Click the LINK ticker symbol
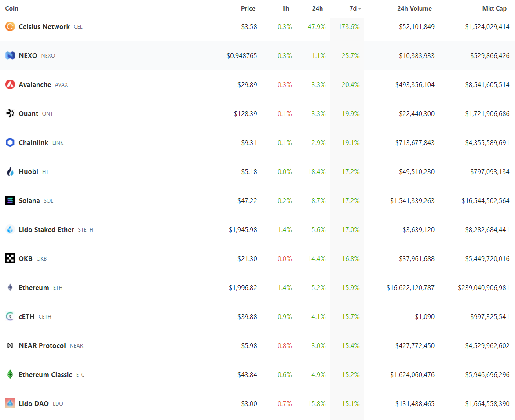This screenshot has width=515, height=420. 58,143
